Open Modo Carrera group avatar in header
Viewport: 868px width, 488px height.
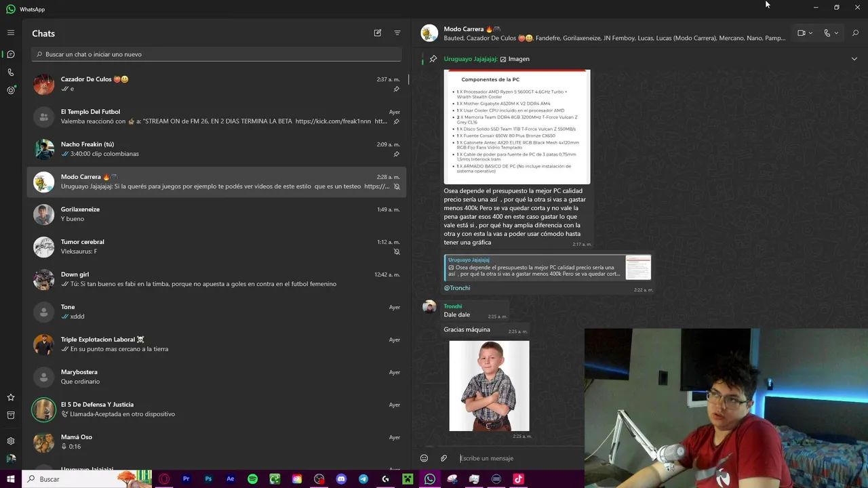tap(429, 33)
